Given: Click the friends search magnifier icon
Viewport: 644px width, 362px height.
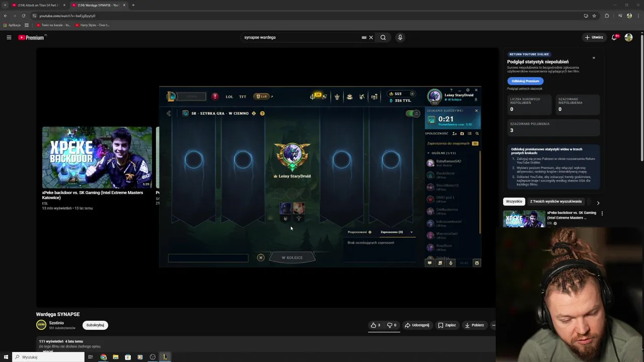Looking at the screenshot, I should (477, 133).
